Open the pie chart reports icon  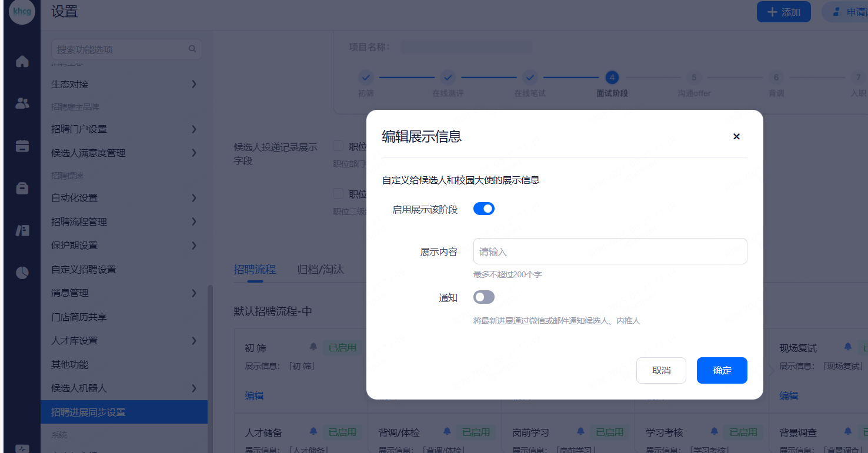click(x=22, y=273)
